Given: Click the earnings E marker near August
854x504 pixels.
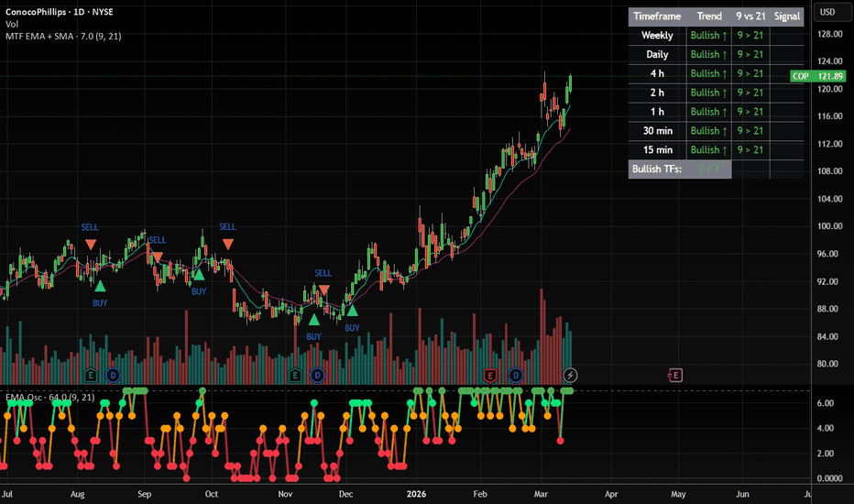Looking at the screenshot, I should click(x=91, y=375).
